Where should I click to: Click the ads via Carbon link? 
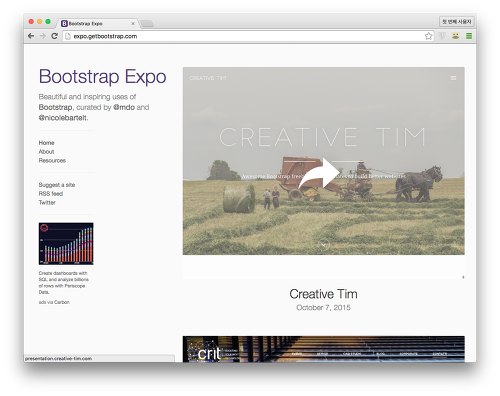pyautogui.click(x=54, y=302)
